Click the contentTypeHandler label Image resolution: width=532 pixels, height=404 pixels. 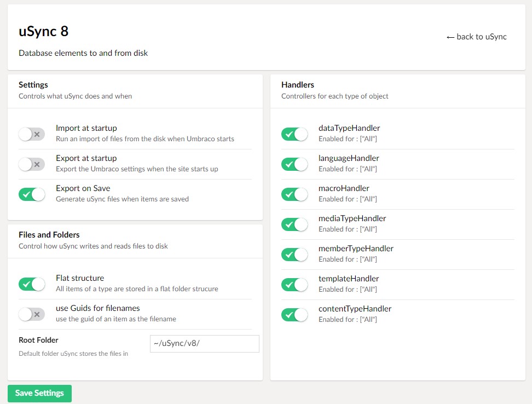click(x=355, y=309)
